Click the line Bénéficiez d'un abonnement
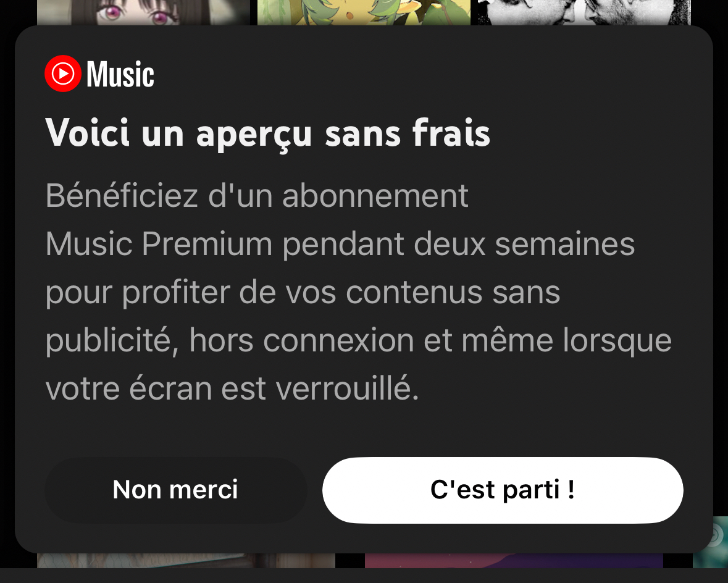This screenshot has width=728, height=583. coord(257,196)
